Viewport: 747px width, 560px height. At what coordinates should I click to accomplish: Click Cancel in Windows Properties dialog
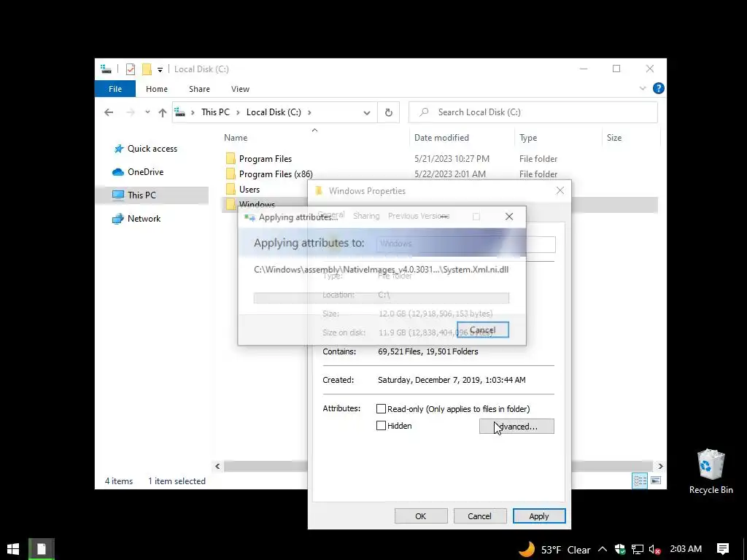(x=479, y=516)
